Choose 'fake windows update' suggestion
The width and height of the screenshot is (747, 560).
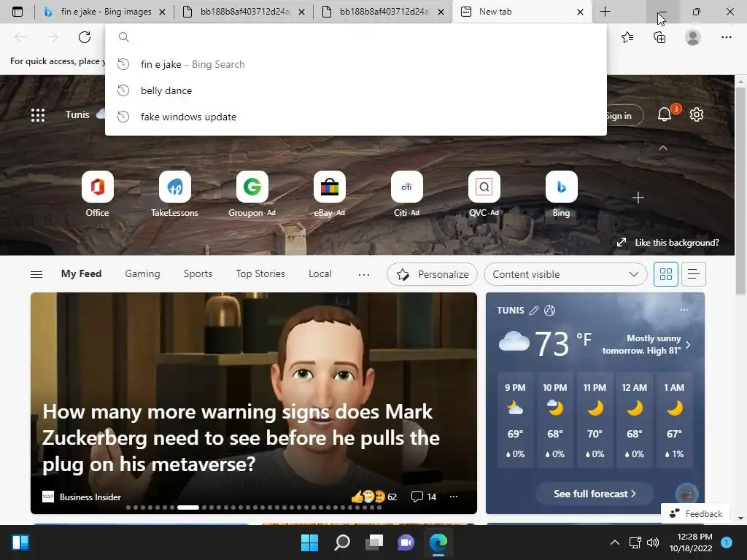click(x=356, y=117)
